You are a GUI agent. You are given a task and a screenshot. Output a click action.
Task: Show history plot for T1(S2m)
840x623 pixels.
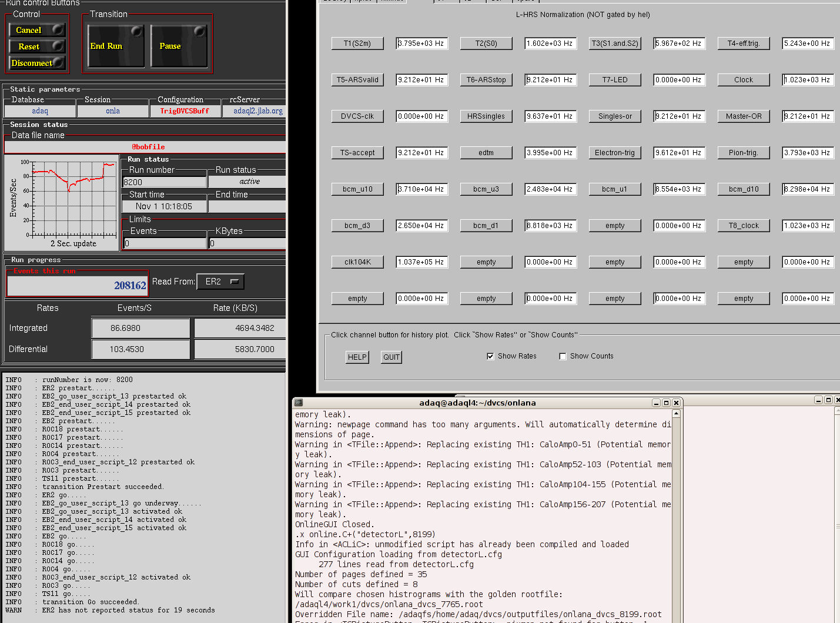[x=357, y=43]
